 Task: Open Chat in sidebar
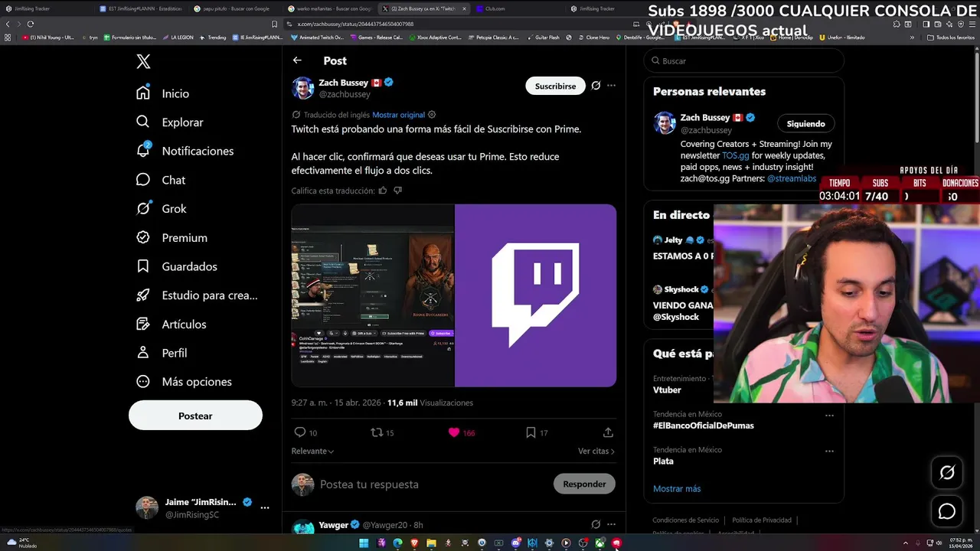[161, 180]
